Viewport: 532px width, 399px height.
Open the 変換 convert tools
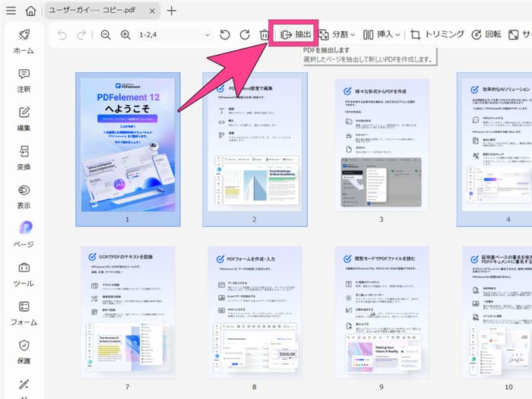(x=24, y=158)
